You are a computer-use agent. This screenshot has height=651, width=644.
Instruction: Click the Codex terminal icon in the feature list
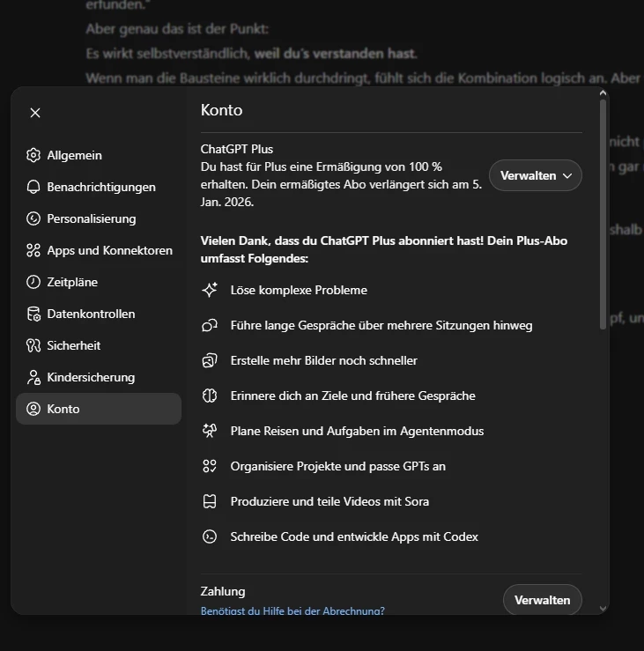pyautogui.click(x=210, y=536)
